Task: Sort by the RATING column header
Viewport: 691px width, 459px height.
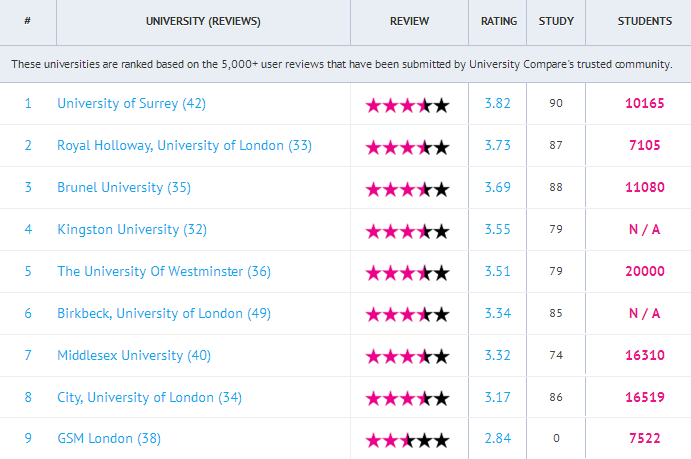Action: point(499,21)
